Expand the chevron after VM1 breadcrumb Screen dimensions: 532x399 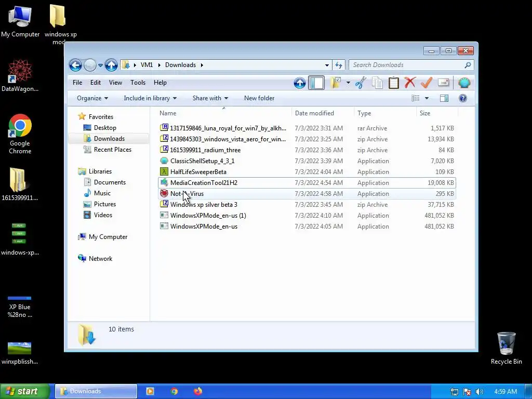click(x=159, y=65)
